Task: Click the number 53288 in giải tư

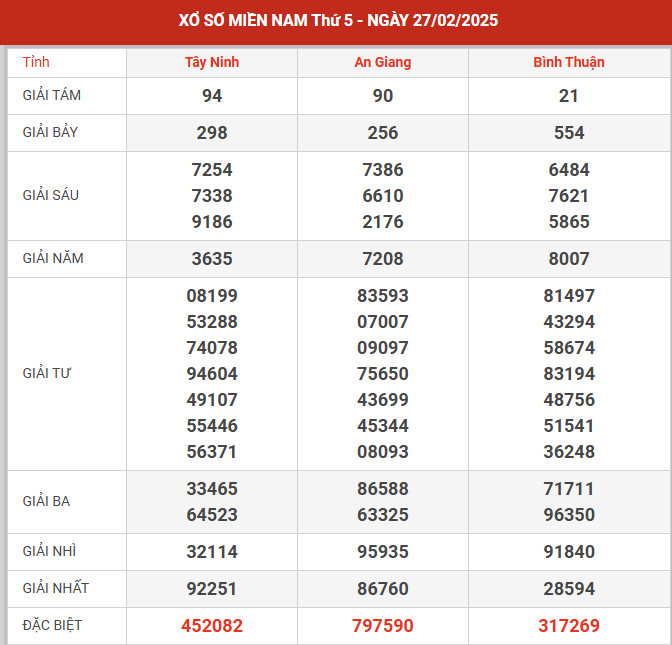Action: click(x=212, y=322)
